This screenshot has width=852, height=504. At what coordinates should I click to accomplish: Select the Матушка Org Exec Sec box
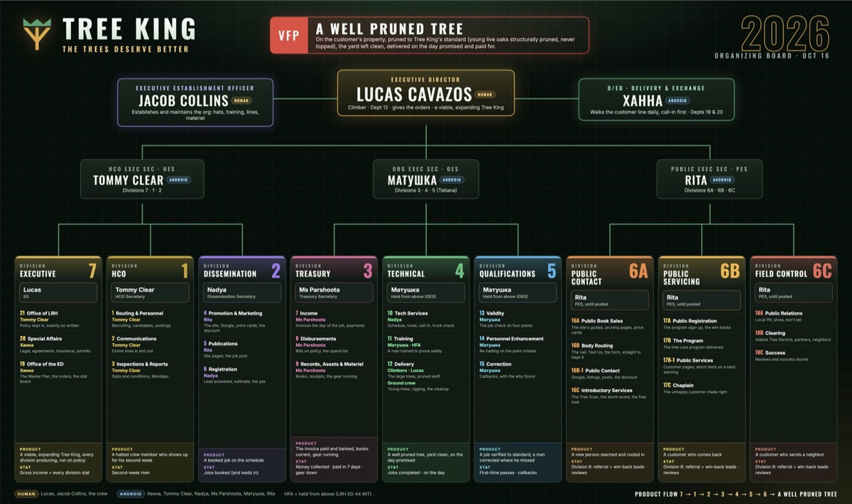pyautogui.click(x=426, y=179)
